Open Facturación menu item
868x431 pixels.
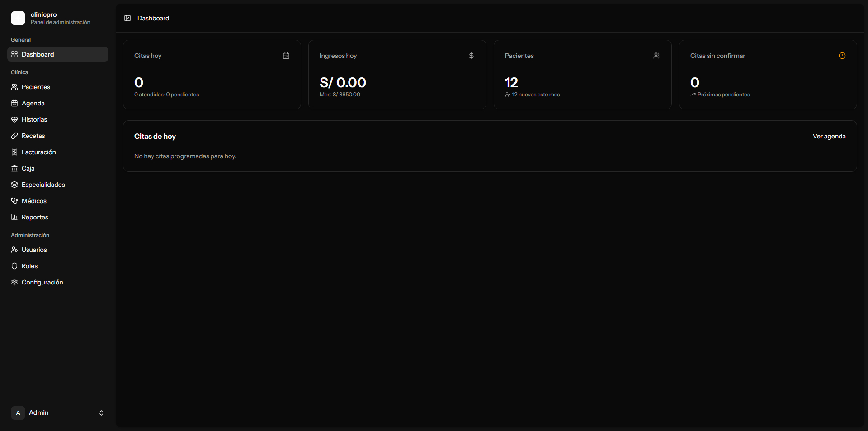click(x=58, y=152)
